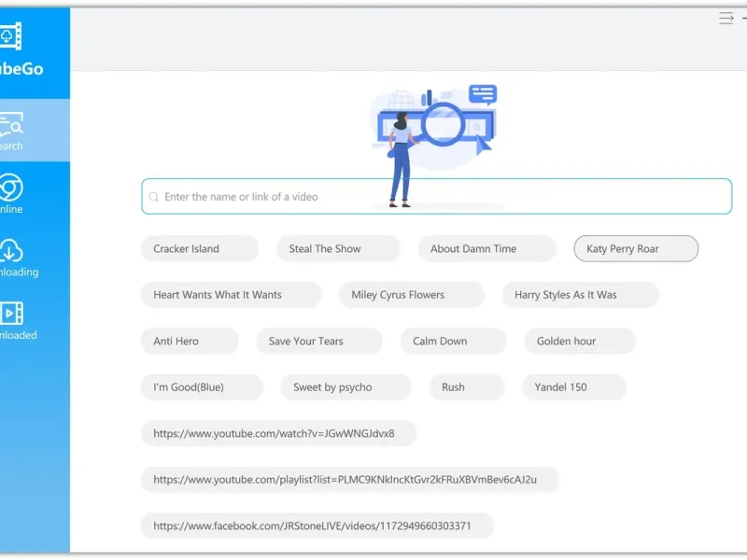Click the search illustration above the search bar

tap(435, 126)
